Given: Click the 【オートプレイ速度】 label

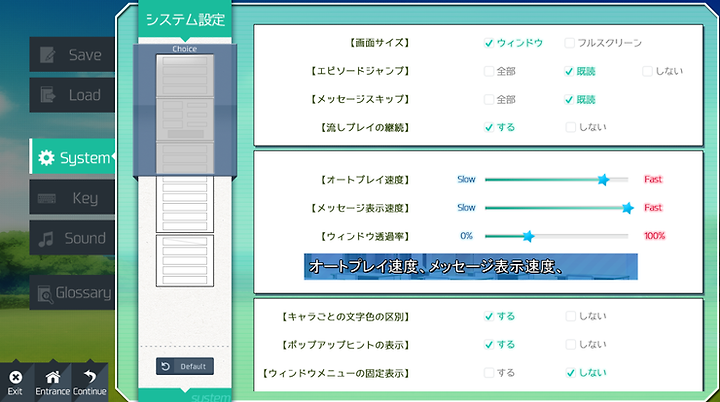Looking at the screenshot, I should tap(364, 180).
